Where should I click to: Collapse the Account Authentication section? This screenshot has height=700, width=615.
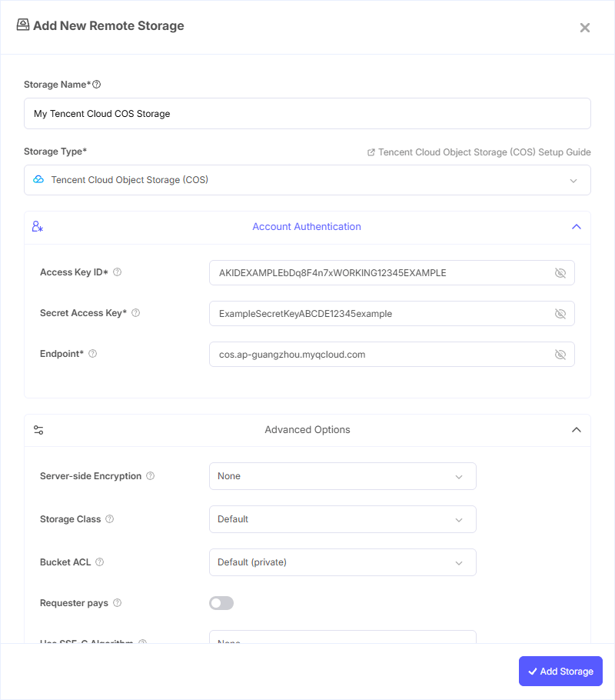coord(576,227)
